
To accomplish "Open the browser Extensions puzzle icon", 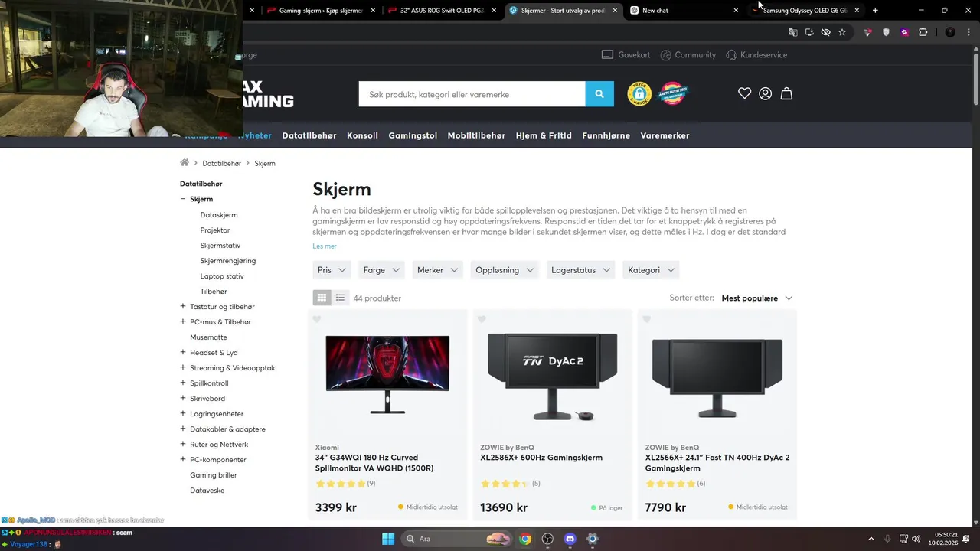I will [x=923, y=32].
